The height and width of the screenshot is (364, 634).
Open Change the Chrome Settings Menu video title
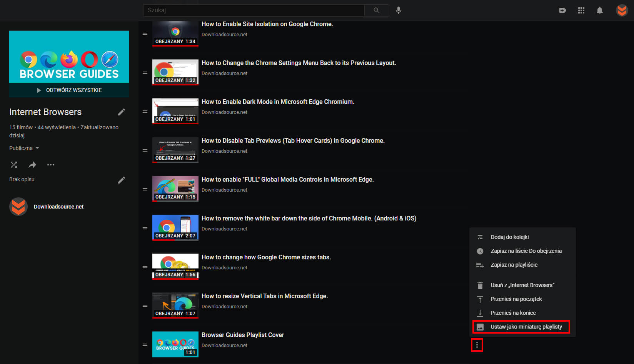tap(299, 63)
